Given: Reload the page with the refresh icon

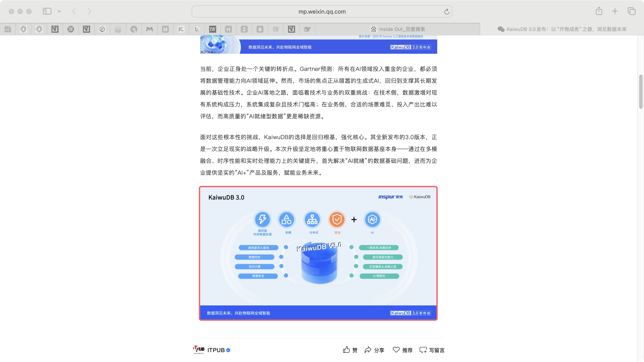Looking at the screenshot, I should [x=446, y=11].
